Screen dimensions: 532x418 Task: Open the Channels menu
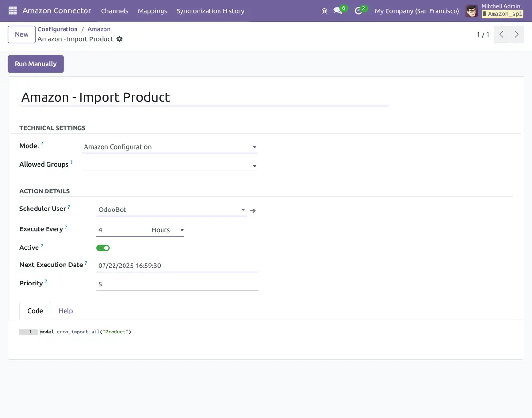tap(114, 10)
